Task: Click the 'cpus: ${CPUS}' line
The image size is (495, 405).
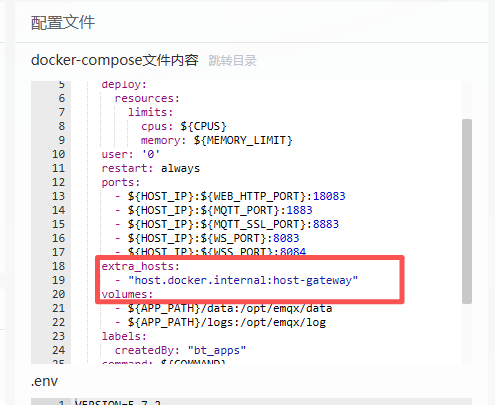Action: pyautogui.click(x=184, y=126)
